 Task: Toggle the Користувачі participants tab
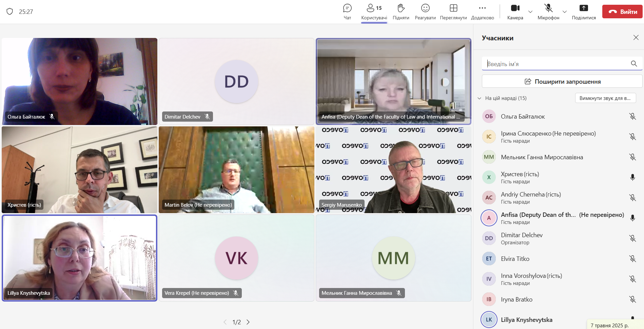tap(374, 12)
